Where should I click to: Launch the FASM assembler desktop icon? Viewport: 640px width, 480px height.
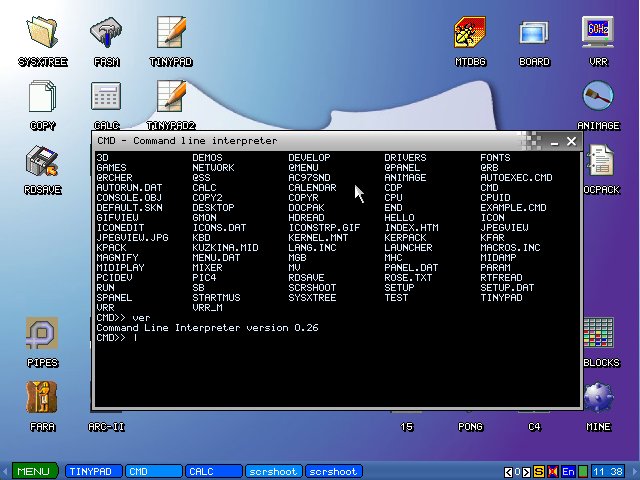click(106, 33)
